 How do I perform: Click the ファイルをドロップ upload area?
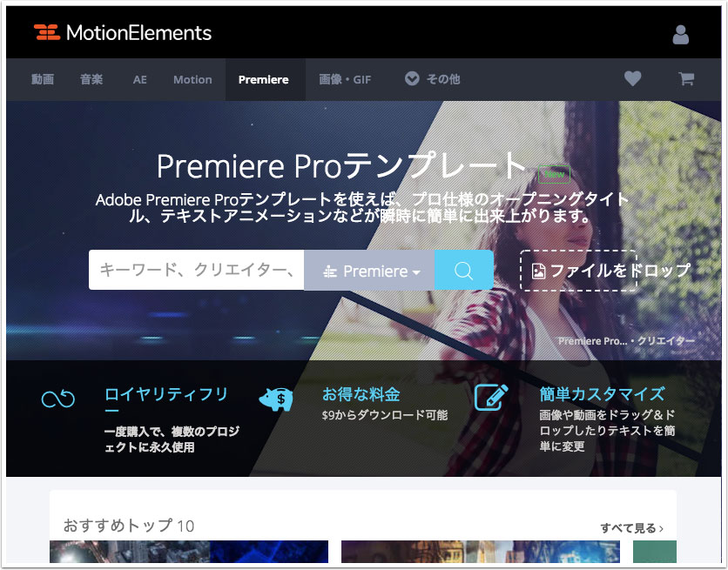coord(578,271)
